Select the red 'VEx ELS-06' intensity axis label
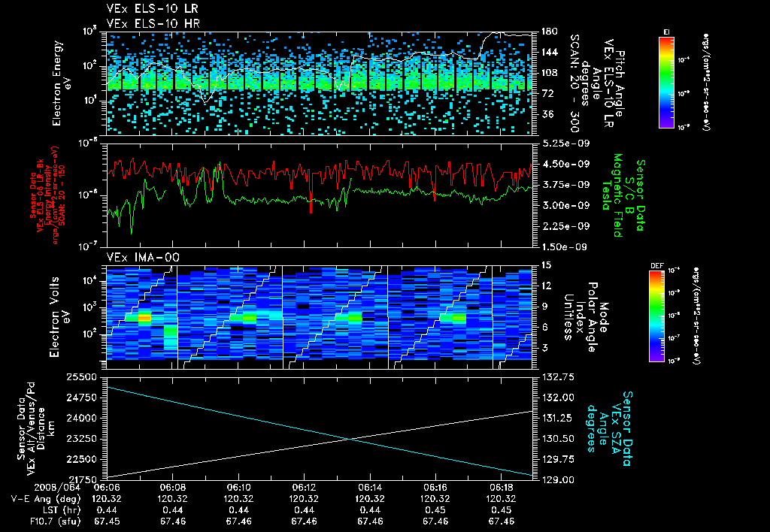770x532 pixels. click(47, 195)
